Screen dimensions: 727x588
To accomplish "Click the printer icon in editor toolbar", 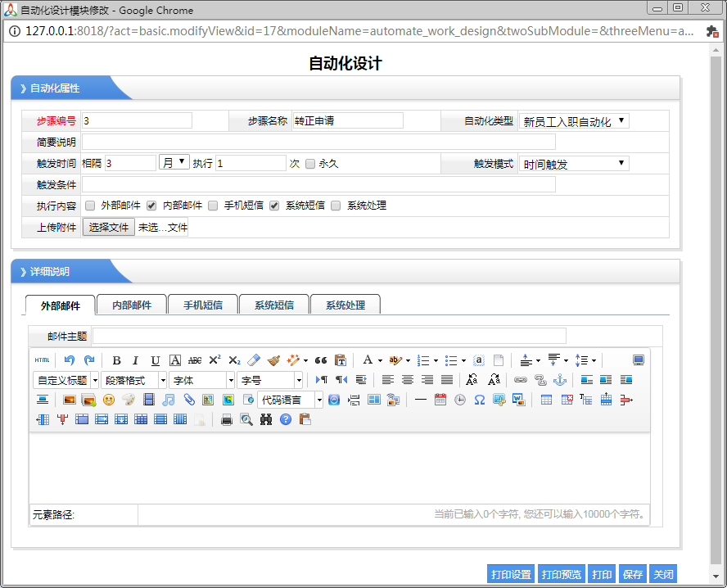I will pos(227,419).
